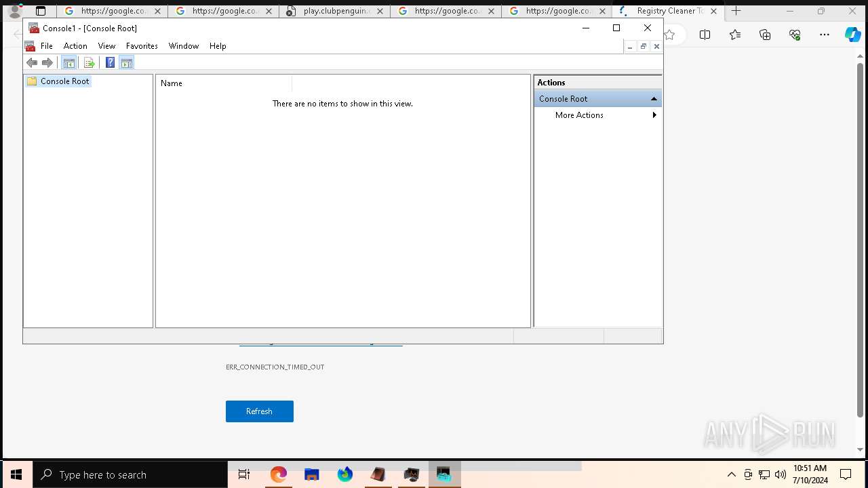Open the Action menu
This screenshot has height=488, width=868.
coord(75,46)
